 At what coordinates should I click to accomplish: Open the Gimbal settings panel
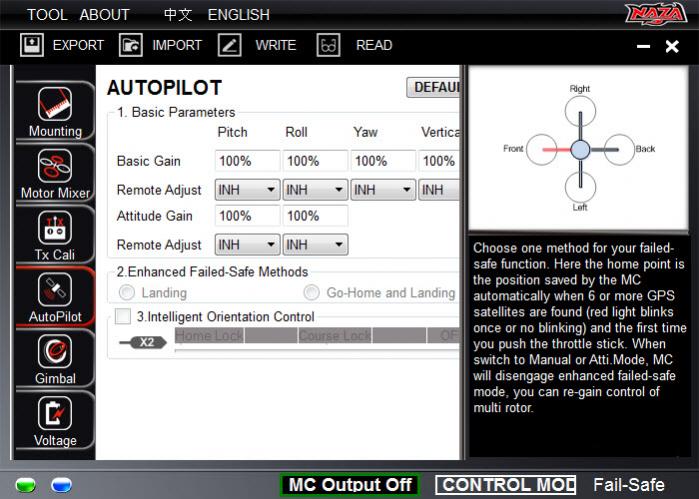55,358
